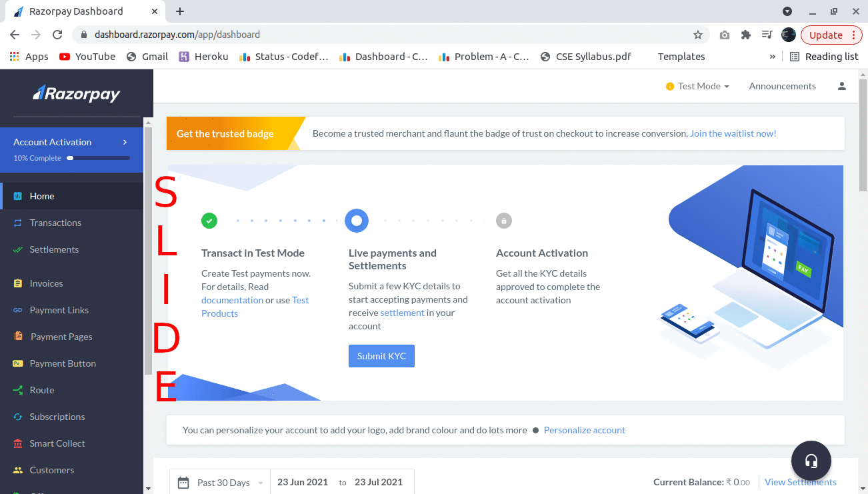Click the Chrome profile avatar

pyautogui.click(x=789, y=35)
